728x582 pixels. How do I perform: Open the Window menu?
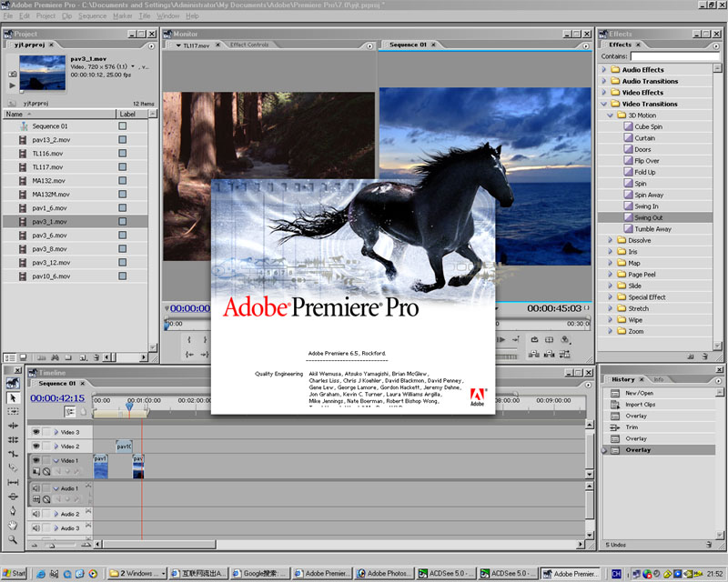[167, 15]
